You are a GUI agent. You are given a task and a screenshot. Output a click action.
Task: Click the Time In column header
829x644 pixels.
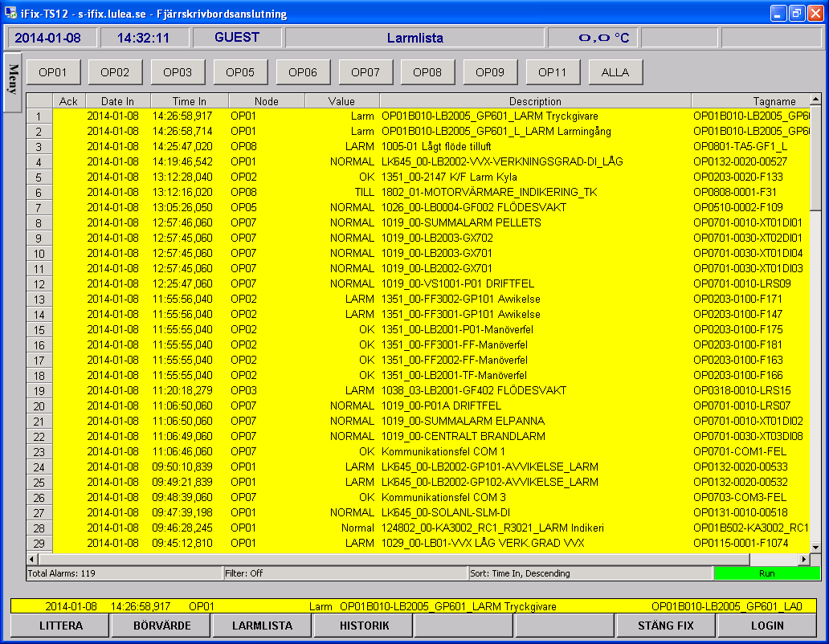pos(190,101)
